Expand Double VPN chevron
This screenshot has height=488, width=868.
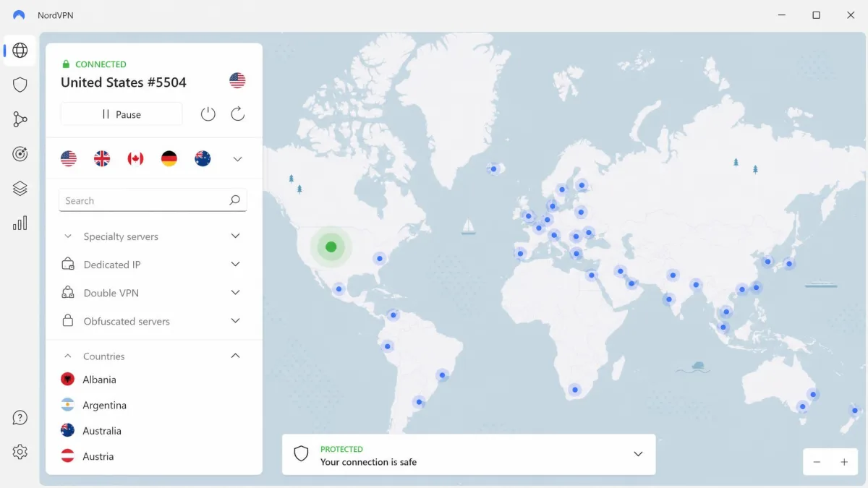tap(235, 293)
